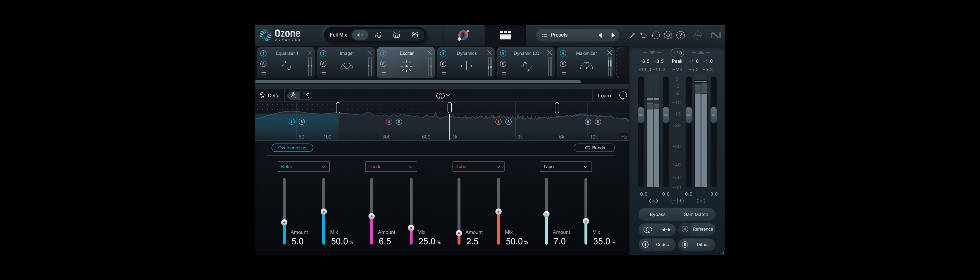Remove the Equalizer 1 module
Viewport: 980px width, 280px height.
310,53
